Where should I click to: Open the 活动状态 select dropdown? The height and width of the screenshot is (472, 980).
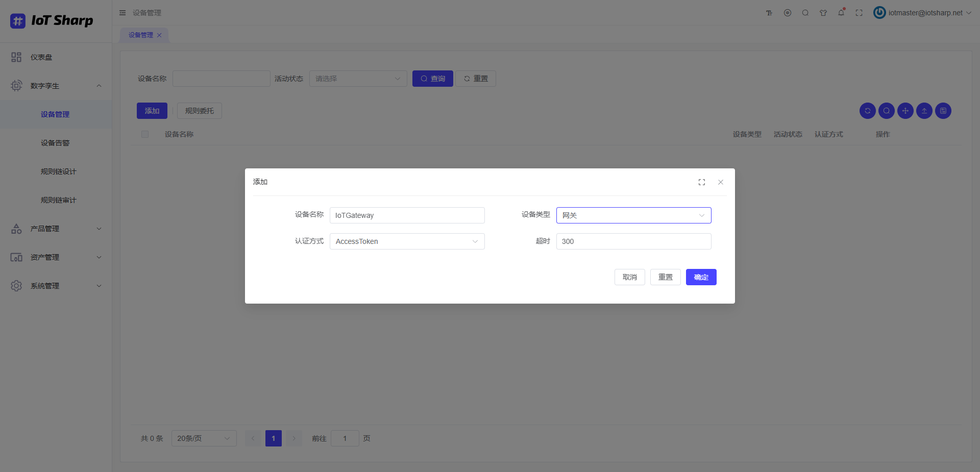tap(358, 78)
